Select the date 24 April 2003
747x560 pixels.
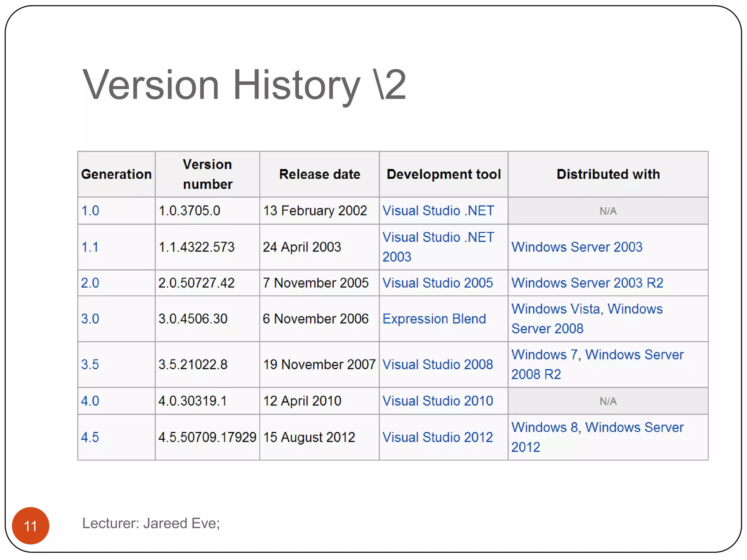point(302,247)
